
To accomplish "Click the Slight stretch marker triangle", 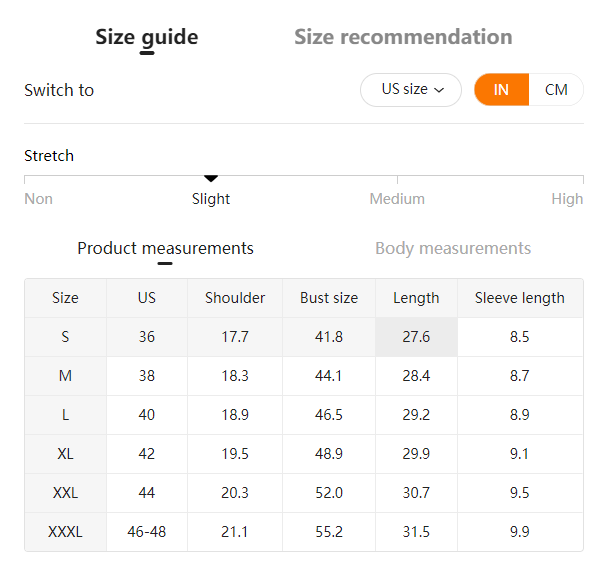I will click(211, 178).
